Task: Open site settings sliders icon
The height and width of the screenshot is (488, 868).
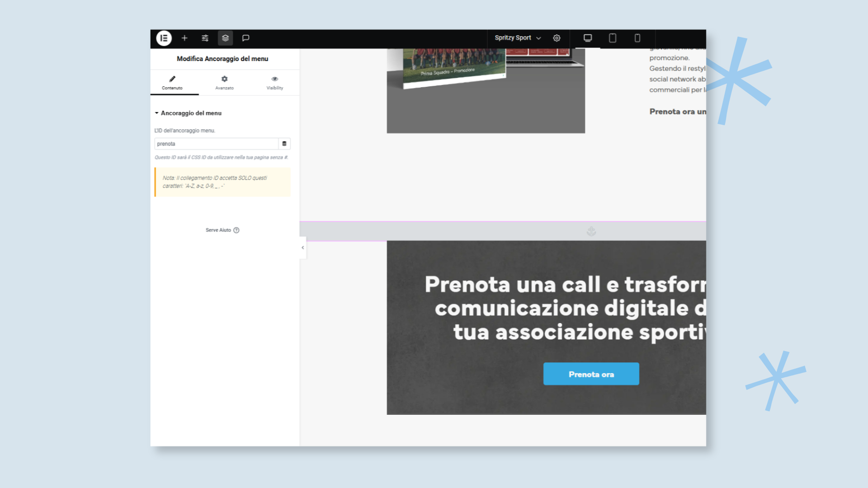Action: (205, 38)
